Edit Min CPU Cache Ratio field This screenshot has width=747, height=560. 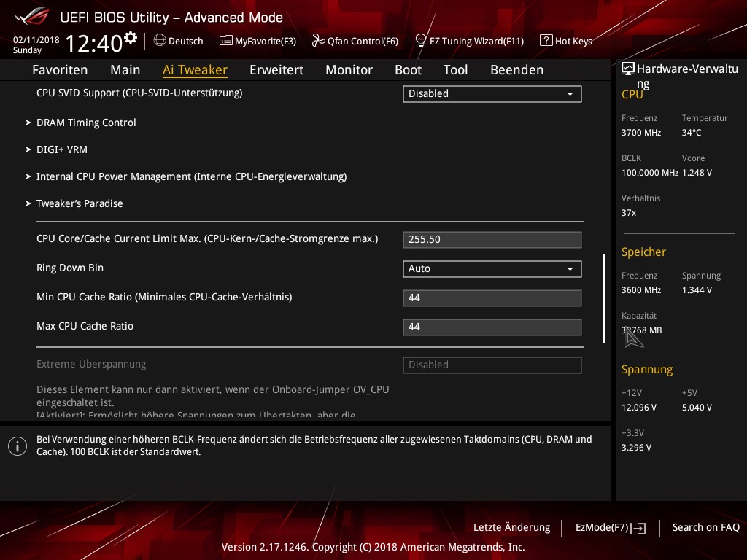[492, 298]
